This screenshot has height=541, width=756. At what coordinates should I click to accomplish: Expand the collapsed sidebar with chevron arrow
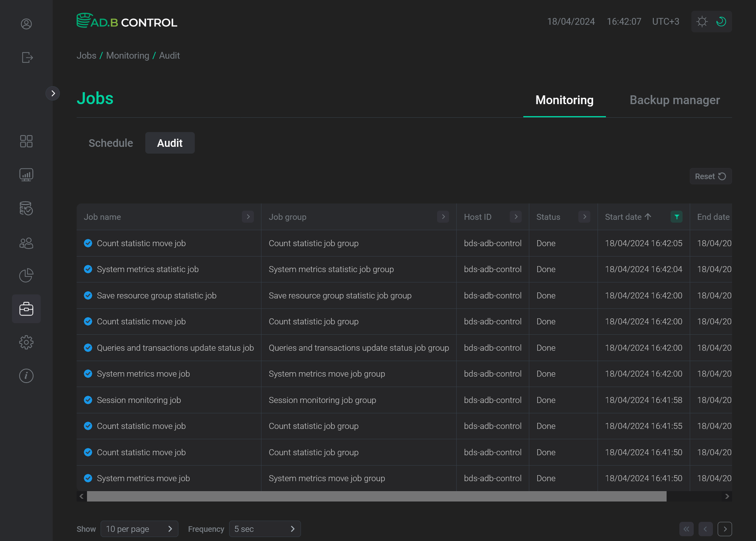coord(53,93)
